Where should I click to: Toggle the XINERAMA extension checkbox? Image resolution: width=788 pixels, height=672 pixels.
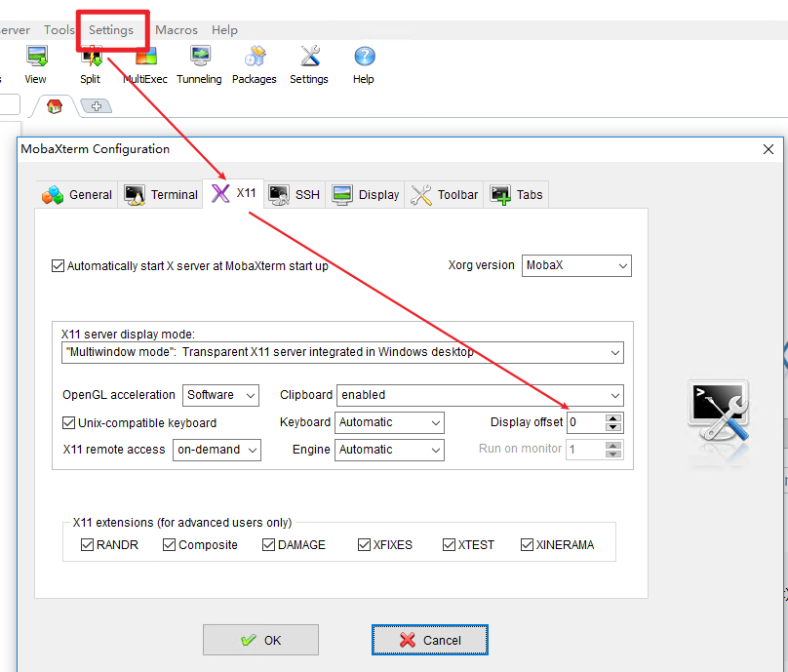[527, 545]
